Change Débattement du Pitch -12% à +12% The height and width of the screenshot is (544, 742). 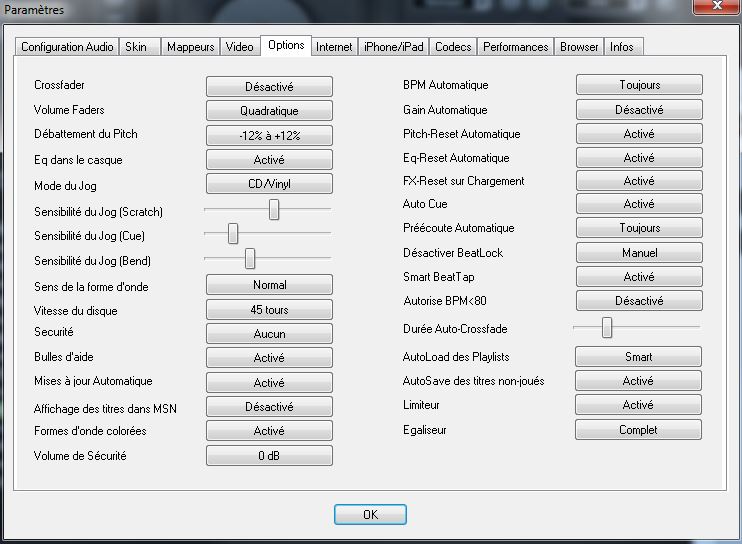tap(269, 136)
